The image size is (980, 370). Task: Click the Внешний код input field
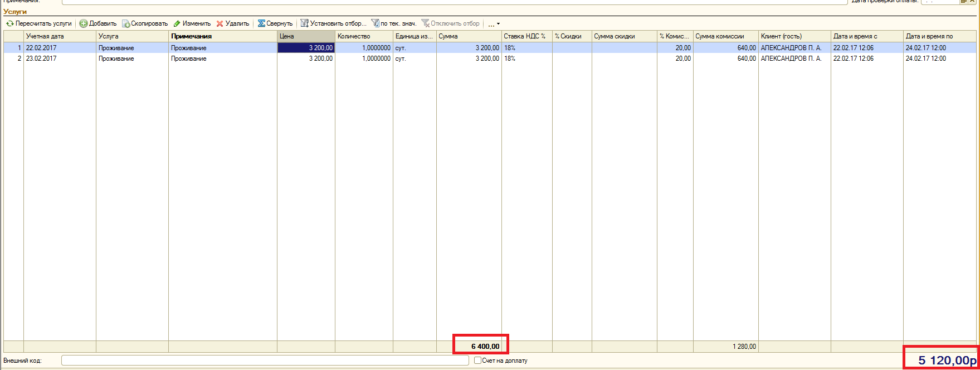tap(265, 361)
